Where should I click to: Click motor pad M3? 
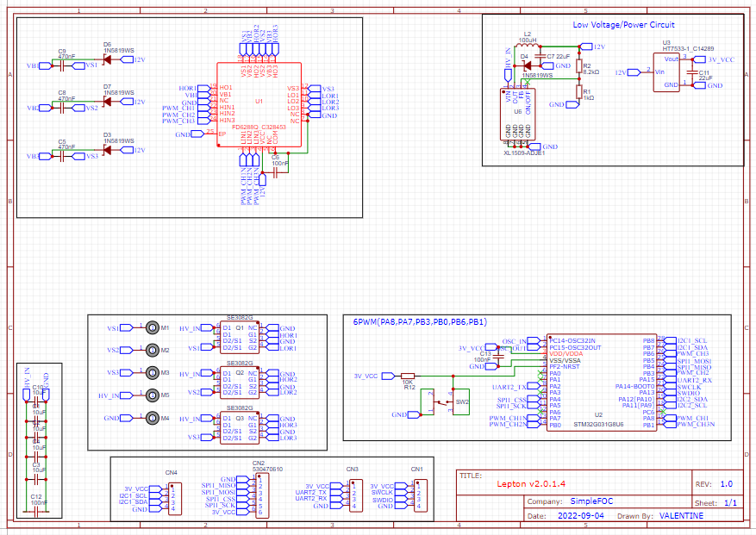153,372
